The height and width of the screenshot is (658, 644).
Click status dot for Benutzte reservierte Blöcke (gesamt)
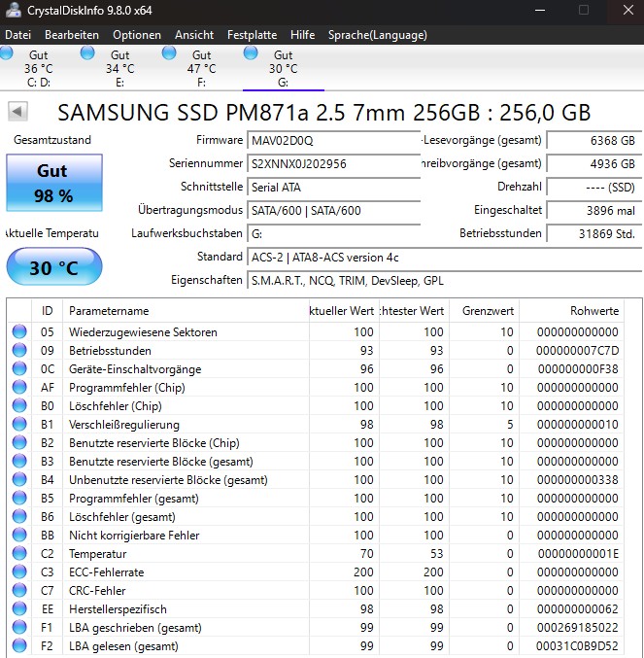pos(19,461)
